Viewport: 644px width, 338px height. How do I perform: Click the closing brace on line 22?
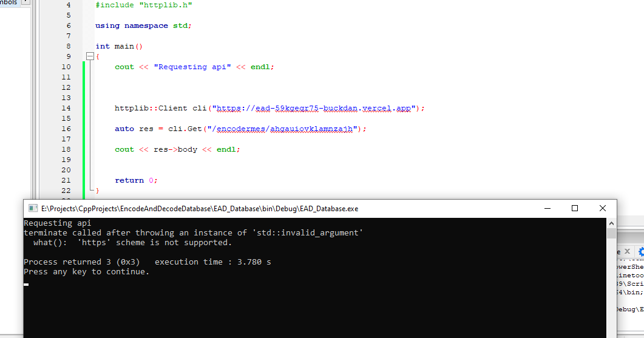[x=97, y=191]
